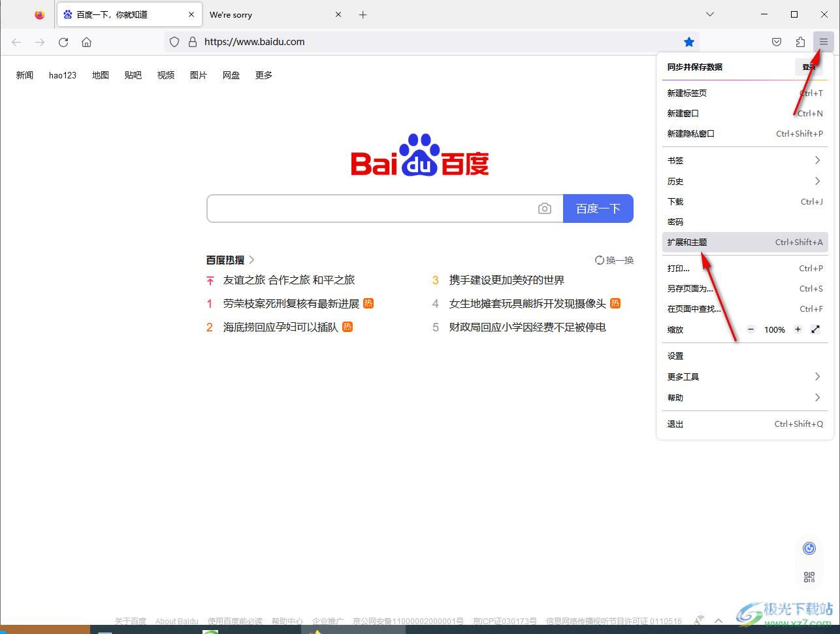Switch to the 百度一下 tab

pos(129,14)
